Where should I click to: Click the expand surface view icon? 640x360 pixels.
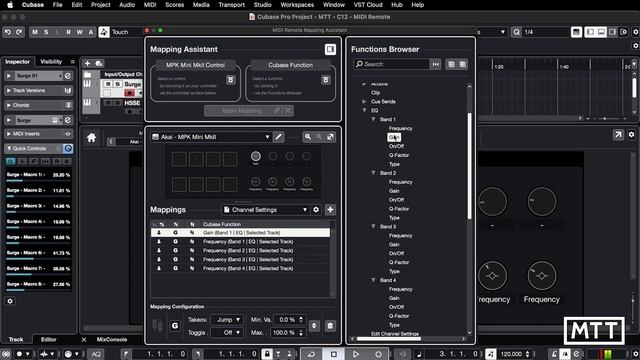(331, 137)
